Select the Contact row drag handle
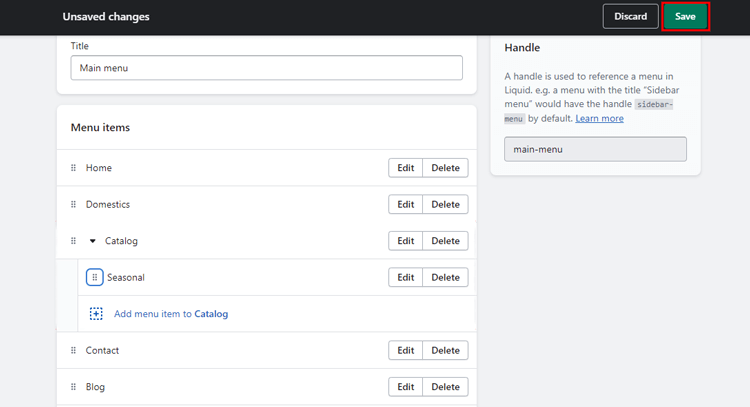Screen dimensions: 750x407 point(73,350)
